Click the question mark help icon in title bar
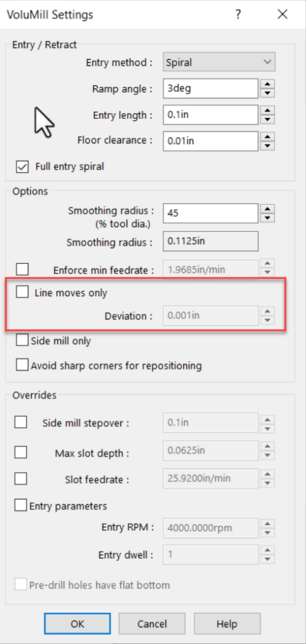306x644 pixels. tap(238, 15)
